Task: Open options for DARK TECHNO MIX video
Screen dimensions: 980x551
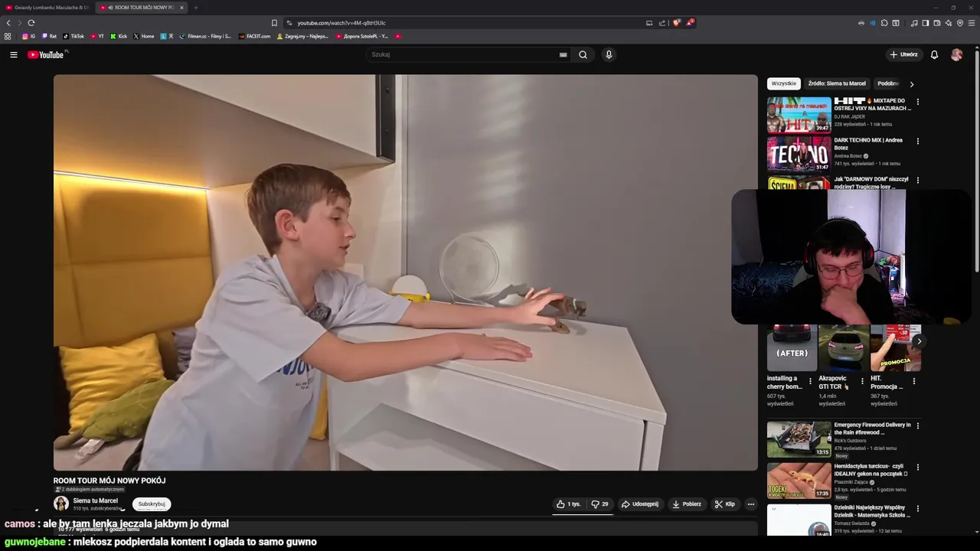Action: [x=917, y=142]
